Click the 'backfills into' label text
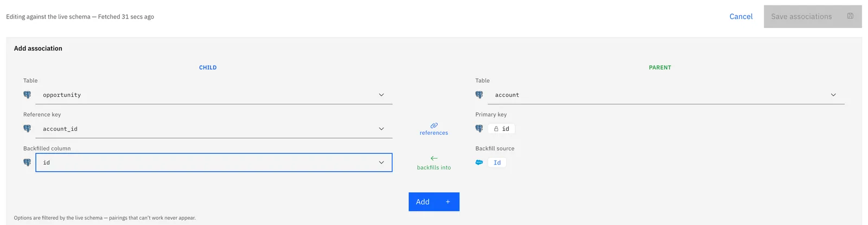 coord(434,168)
